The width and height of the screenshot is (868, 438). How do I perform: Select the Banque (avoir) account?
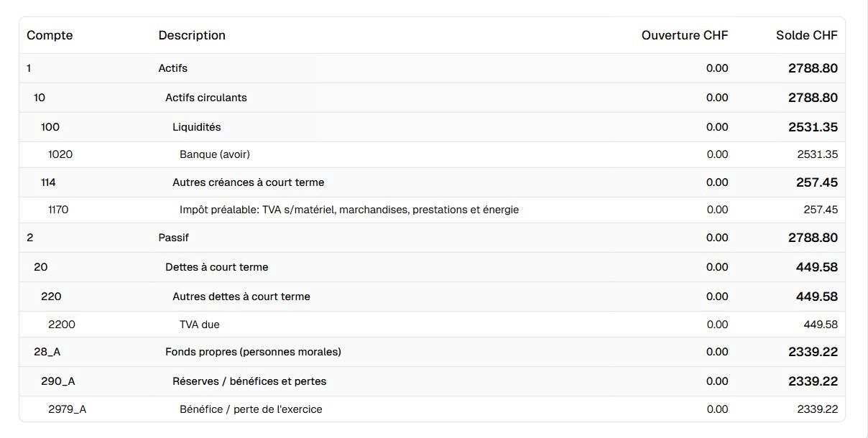pos(215,154)
